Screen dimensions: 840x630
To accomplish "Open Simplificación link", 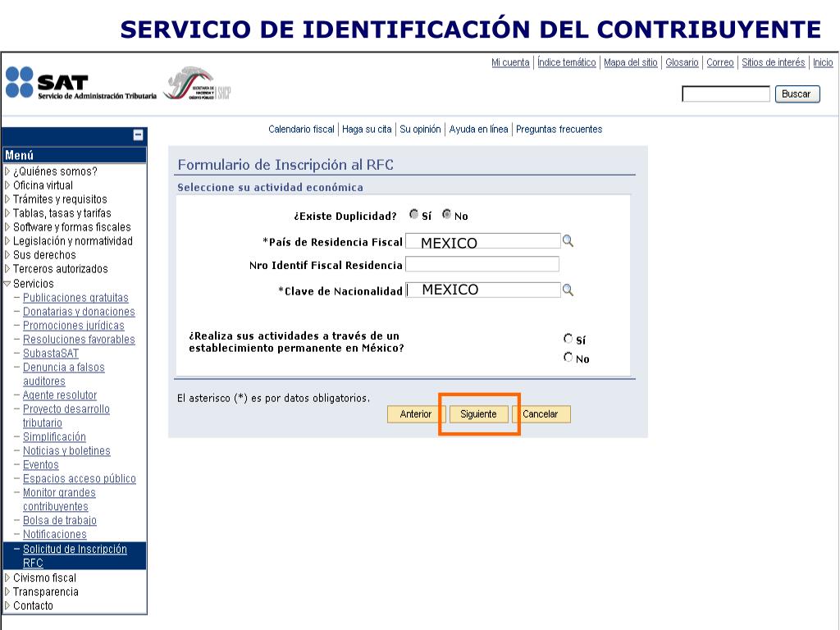I will [x=54, y=437].
